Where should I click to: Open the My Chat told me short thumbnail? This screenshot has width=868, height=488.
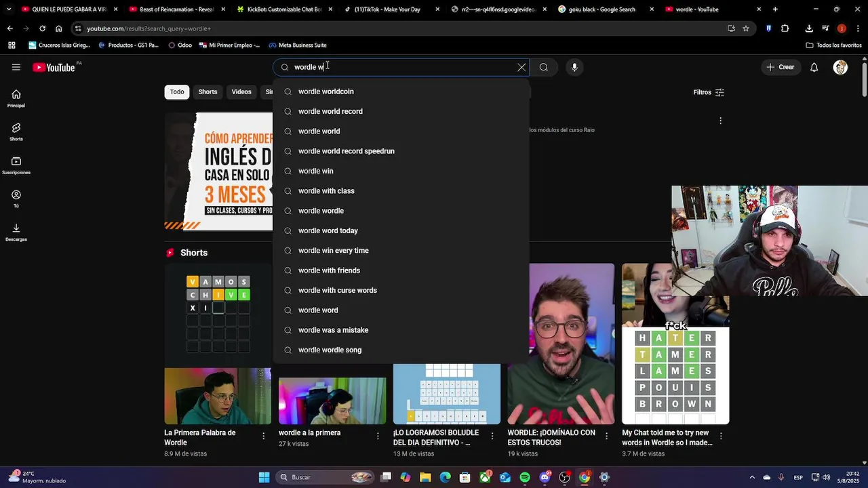coord(675,344)
